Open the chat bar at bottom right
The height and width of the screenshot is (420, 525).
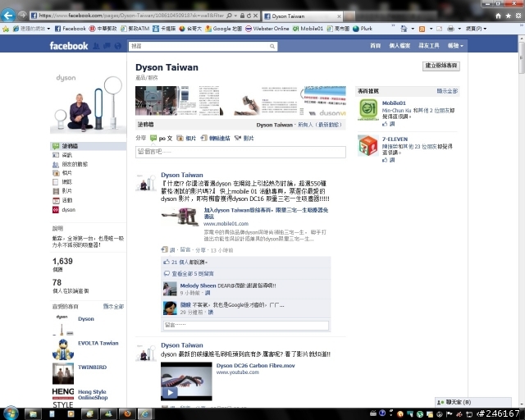point(473,402)
